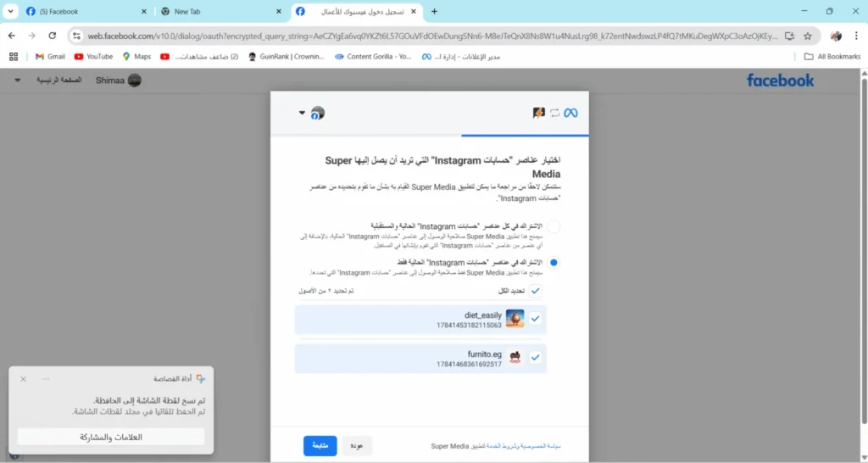Click the address bar URL field
The width and height of the screenshot is (868, 463).
(431, 36)
